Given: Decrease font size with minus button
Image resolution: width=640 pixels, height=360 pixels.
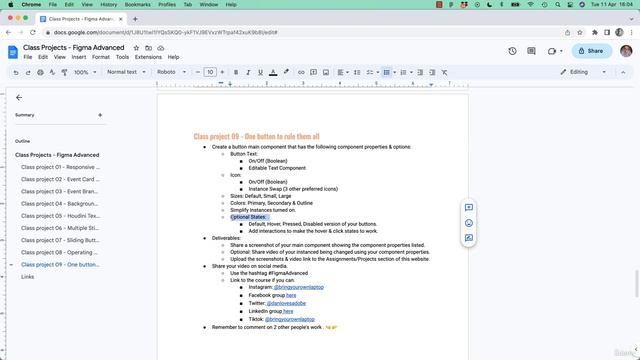Looking at the screenshot, I should [x=198, y=72].
